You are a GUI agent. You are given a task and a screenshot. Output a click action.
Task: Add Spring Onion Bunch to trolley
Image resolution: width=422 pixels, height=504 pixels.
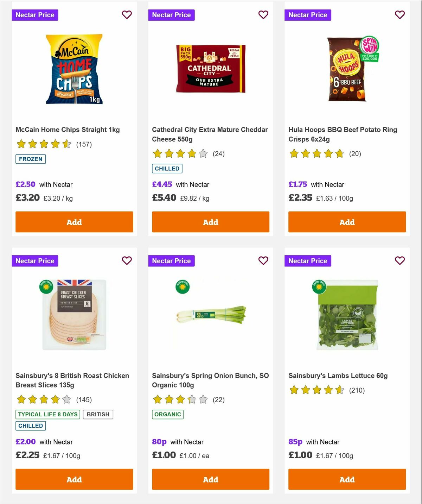(x=210, y=479)
